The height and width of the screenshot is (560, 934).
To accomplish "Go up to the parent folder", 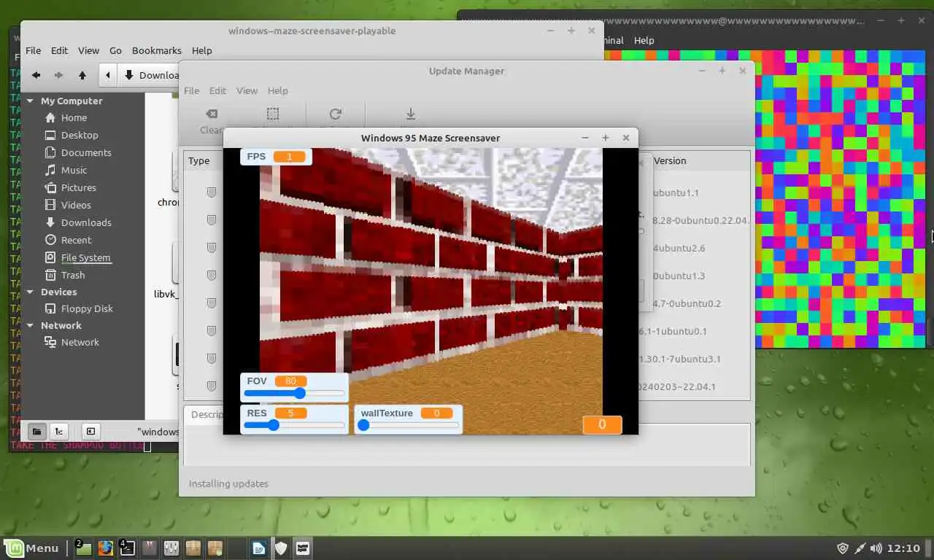I will [x=82, y=75].
